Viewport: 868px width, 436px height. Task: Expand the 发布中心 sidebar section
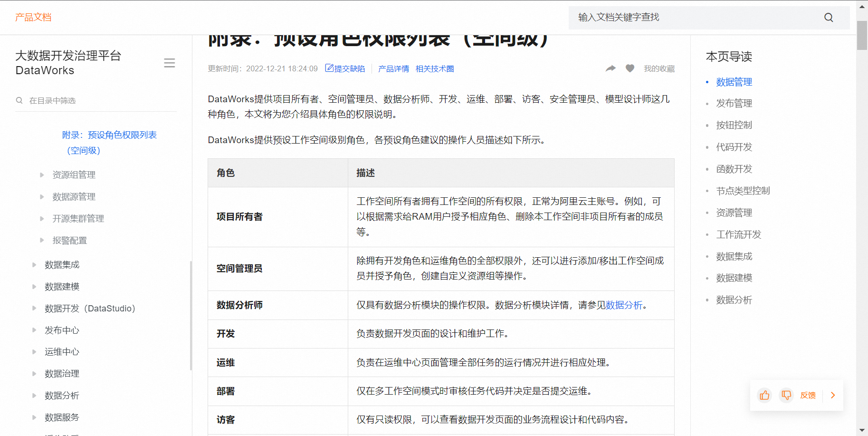(x=34, y=330)
